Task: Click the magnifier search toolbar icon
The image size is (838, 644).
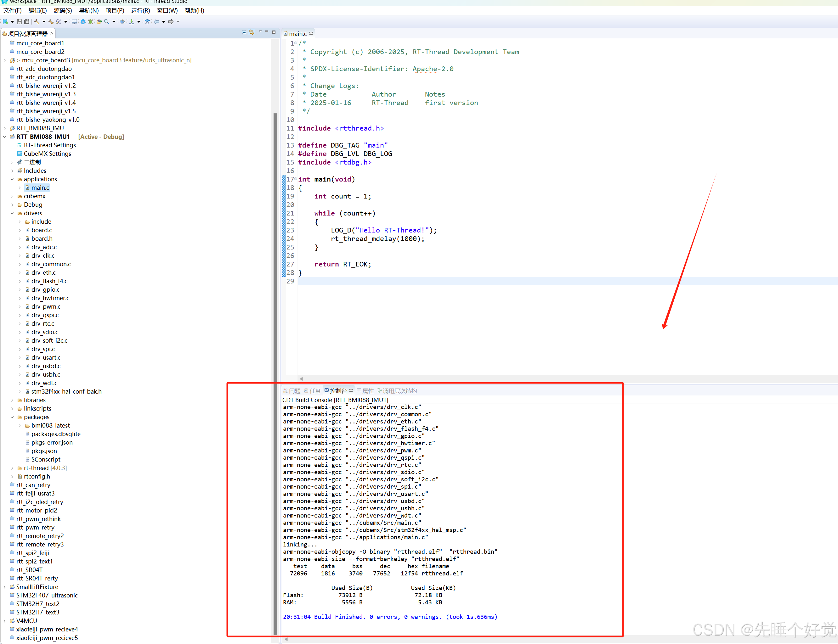Action: coord(107,22)
